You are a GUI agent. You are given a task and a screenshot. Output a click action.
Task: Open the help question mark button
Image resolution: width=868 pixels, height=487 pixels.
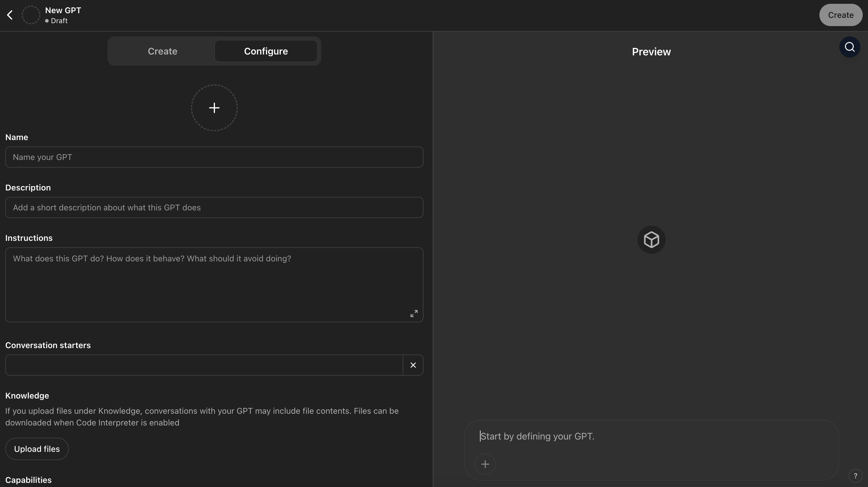click(x=855, y=476)
